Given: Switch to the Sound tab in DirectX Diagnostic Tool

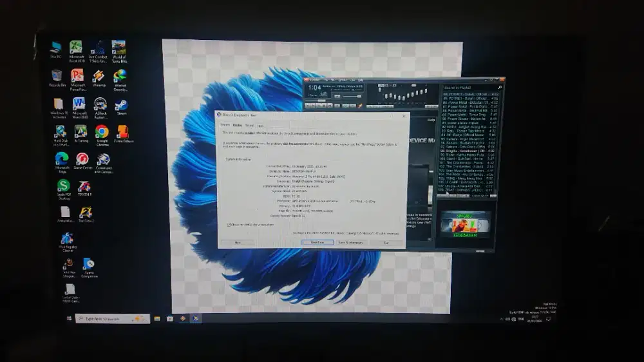Looking at the screenshot, I should [x=249, y=126].
